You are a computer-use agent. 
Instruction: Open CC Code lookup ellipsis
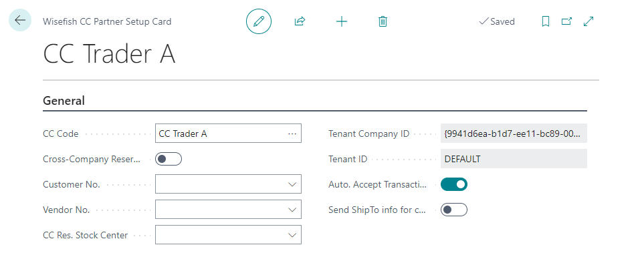pos(292,134)
